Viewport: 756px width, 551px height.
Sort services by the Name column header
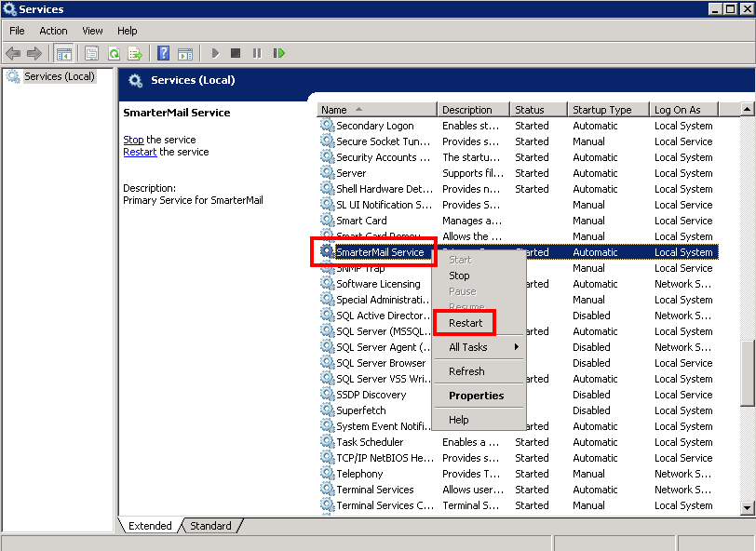(x=377, y=110)
